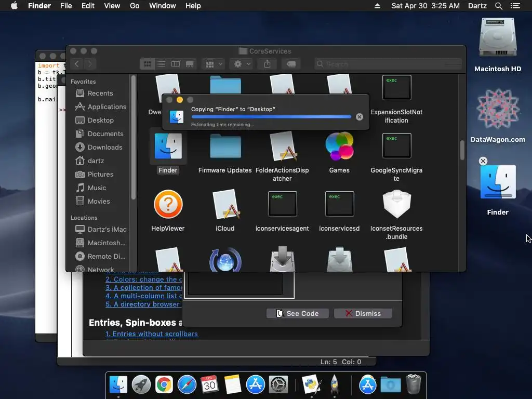Open Desktop in the sidebar
532x399 pixels.
95,121
